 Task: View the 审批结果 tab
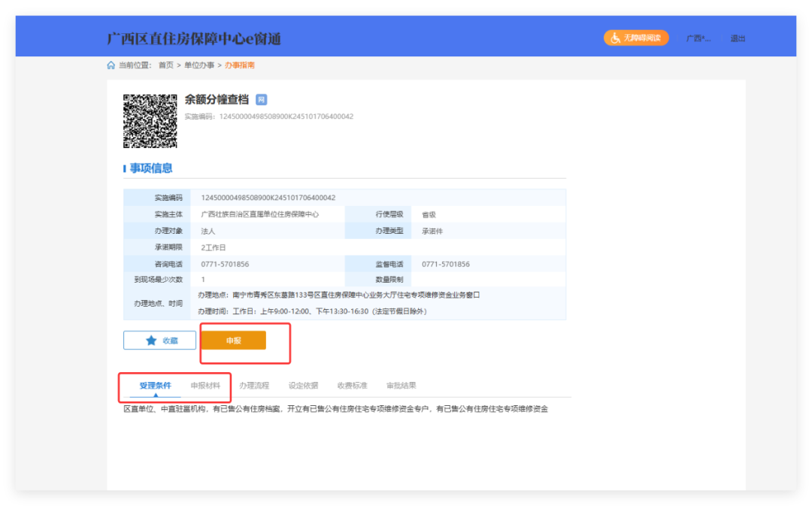click(401, 386)
